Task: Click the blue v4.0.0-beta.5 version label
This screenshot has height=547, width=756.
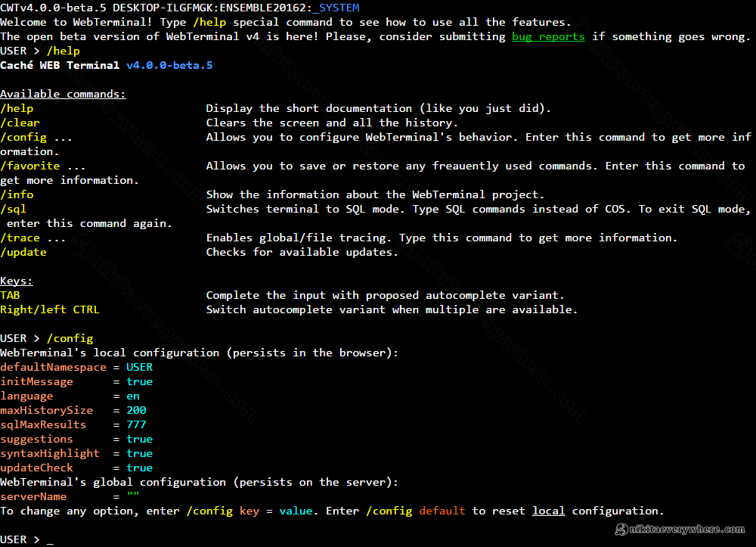Action: coord(169,65)
